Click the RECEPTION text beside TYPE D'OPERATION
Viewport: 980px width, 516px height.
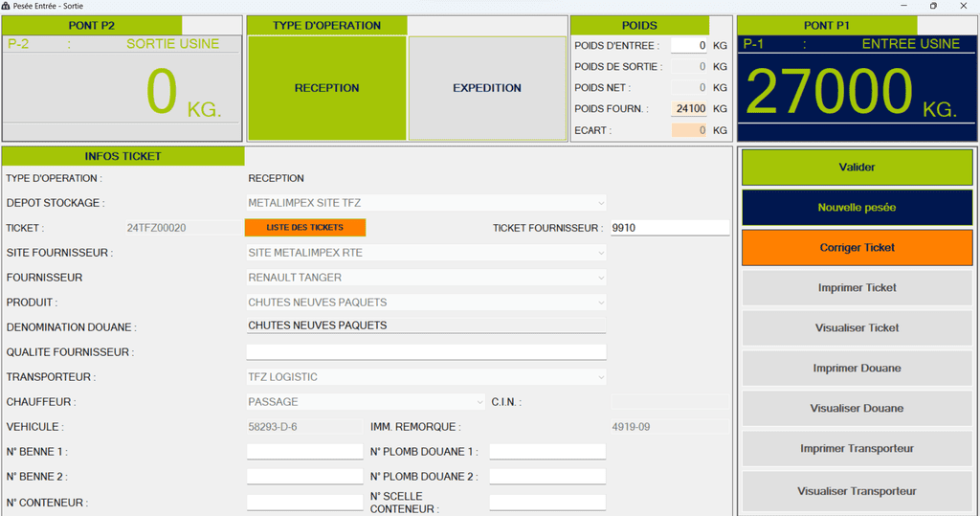pos(277,178)
